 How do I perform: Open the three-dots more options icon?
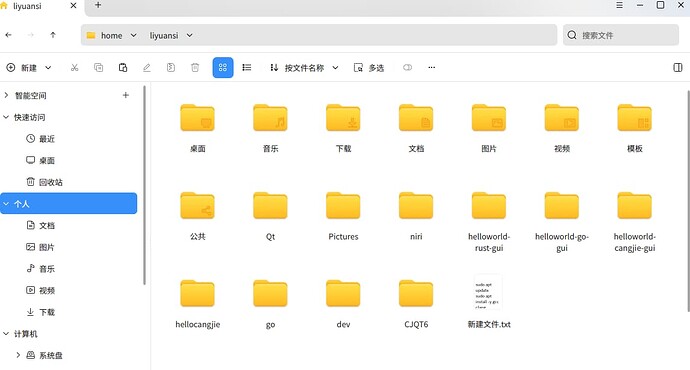pos(432,67)
